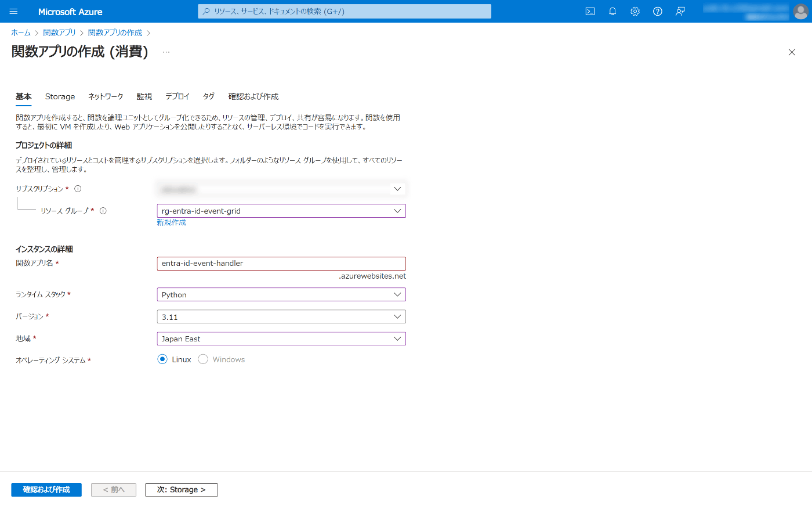Switch to the ネットワーク tab
The image size is (812, 508).
[x=106, y=97]
